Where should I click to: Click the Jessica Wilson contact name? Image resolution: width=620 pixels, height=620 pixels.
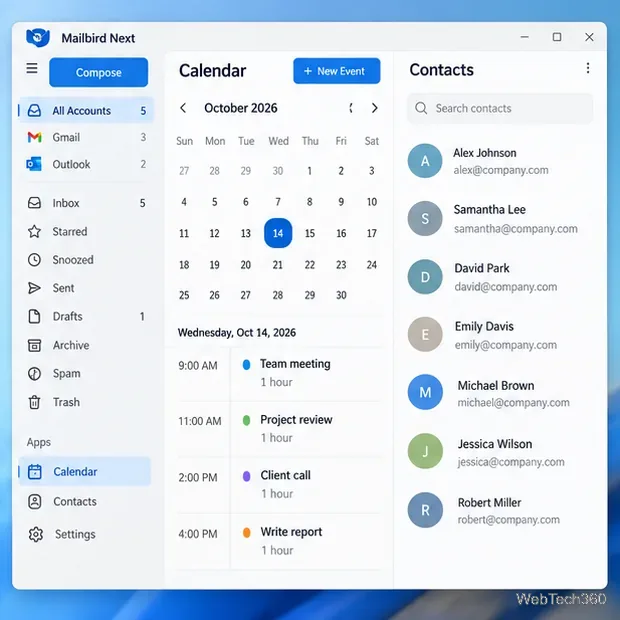coord(495,444)
